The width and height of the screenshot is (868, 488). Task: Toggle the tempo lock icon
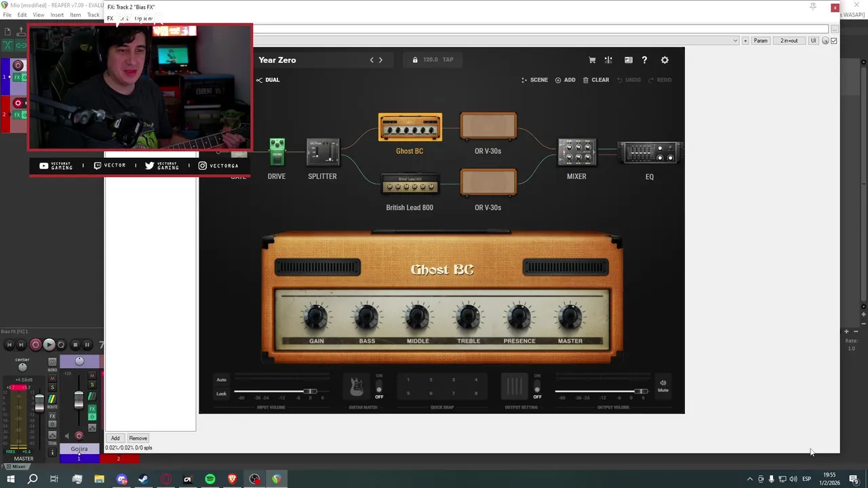tap(415, 60)
